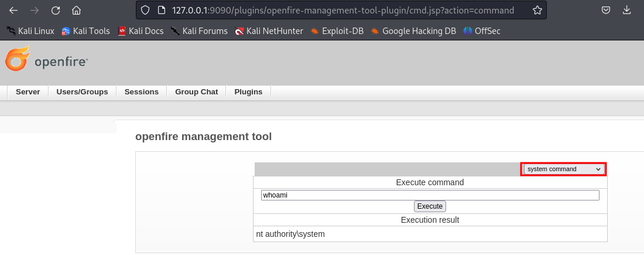The width and height of the screenshot is (644, 255).
Task: Open the Kali Linux bookmark
Action: point(30,31)
